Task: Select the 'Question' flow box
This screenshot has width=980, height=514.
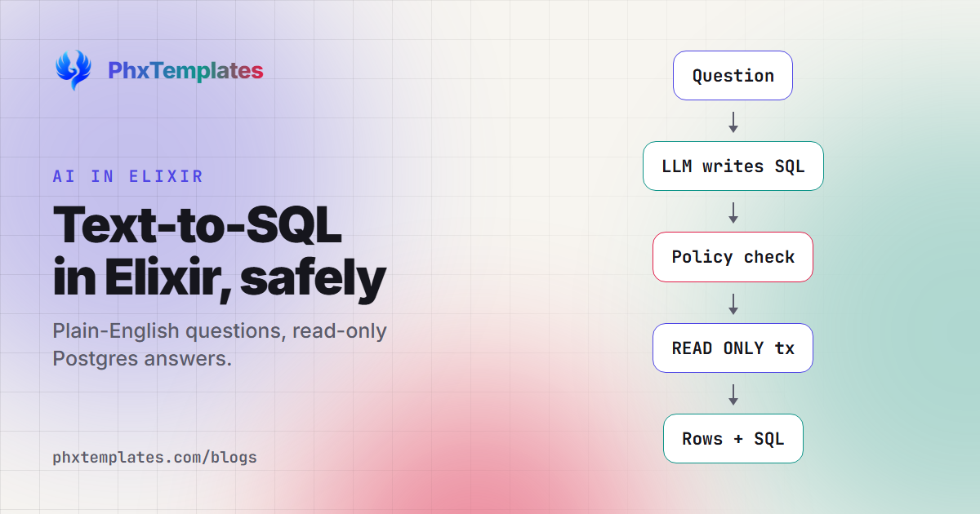Action: pos(733,76)
